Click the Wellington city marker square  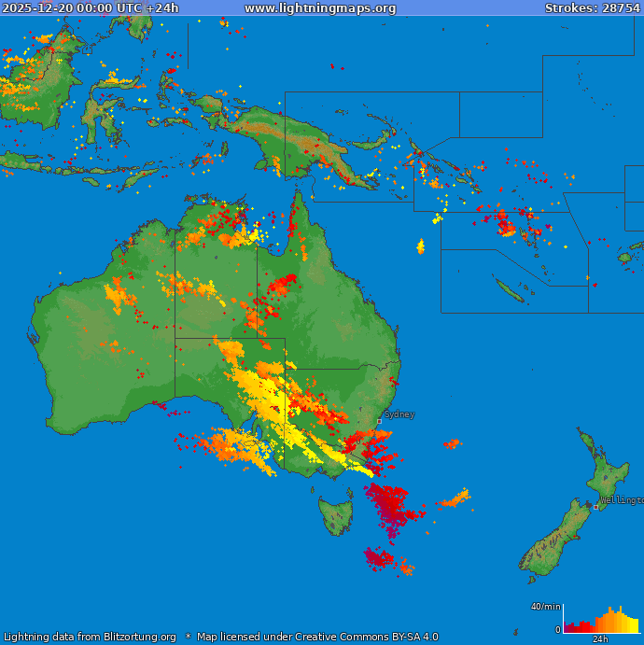595,507
